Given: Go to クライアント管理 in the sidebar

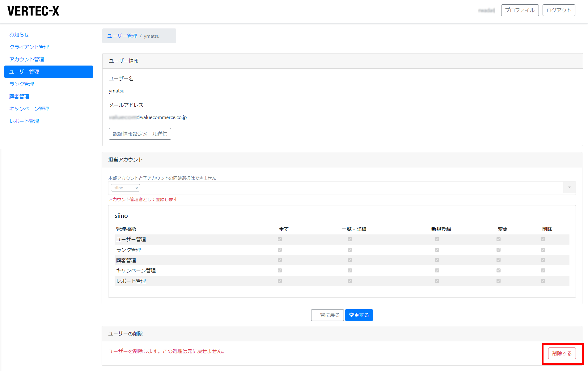Looking at the screenshot, I should (29, 47).
